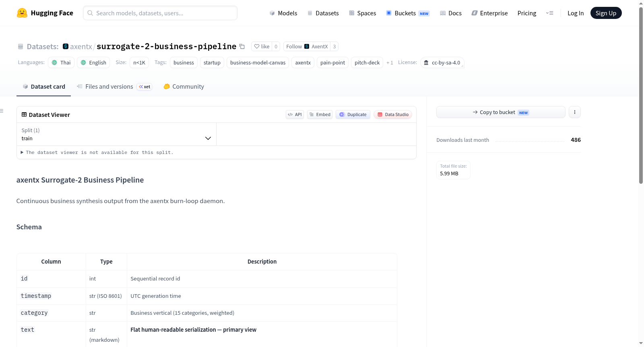Open Buckets in the top navigation
Screen dimensions: 644x347
408,13
